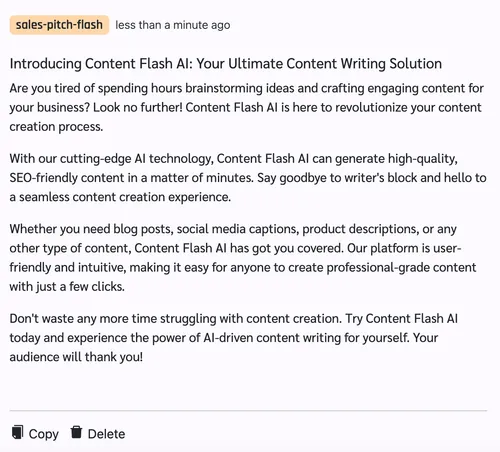This screenshot has width=500, height=452.
Task: Click the Delete text label
Action: tap(106, 434)
